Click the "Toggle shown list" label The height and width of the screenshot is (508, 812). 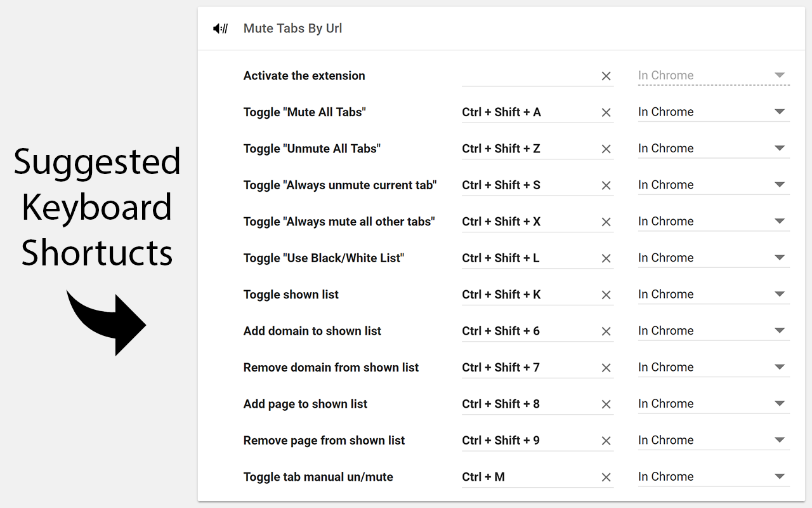click(x=291, y=295)
